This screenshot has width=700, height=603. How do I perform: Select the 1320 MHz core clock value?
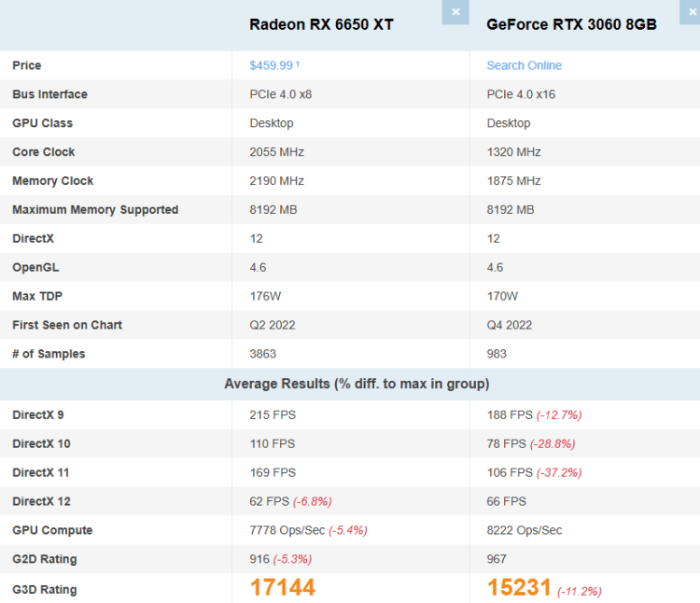513,152
